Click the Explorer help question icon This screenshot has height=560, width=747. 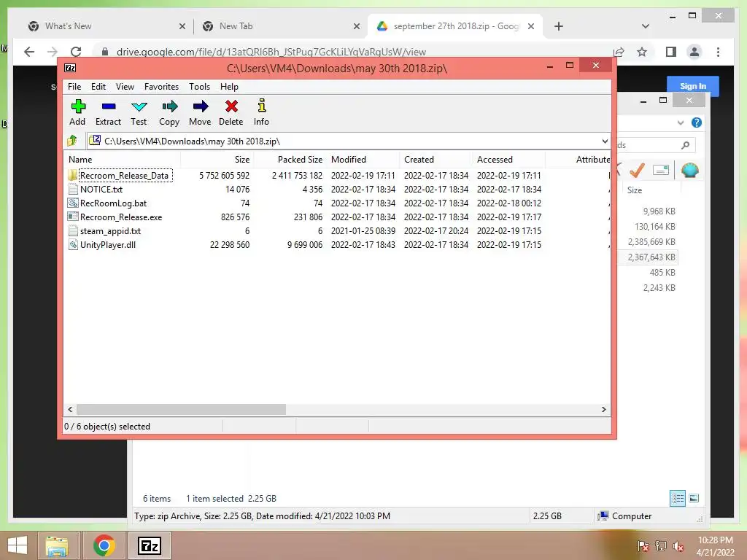point(697,122)
